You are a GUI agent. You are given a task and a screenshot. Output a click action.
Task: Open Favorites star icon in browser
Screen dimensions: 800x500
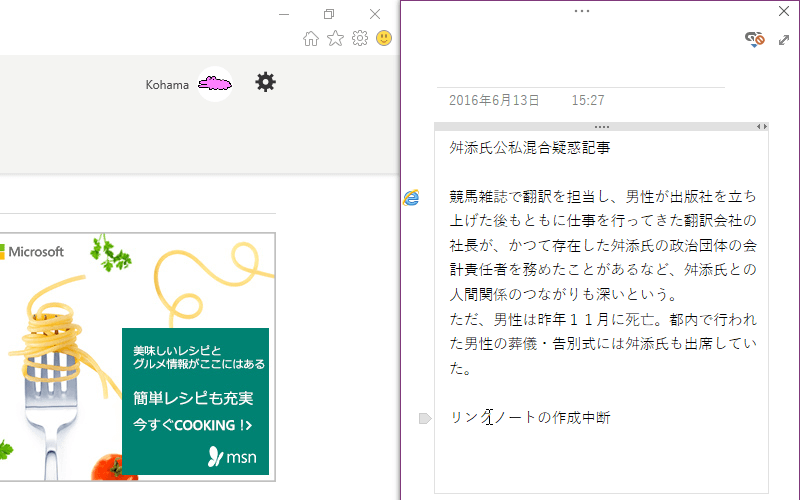tap(335, 38)
